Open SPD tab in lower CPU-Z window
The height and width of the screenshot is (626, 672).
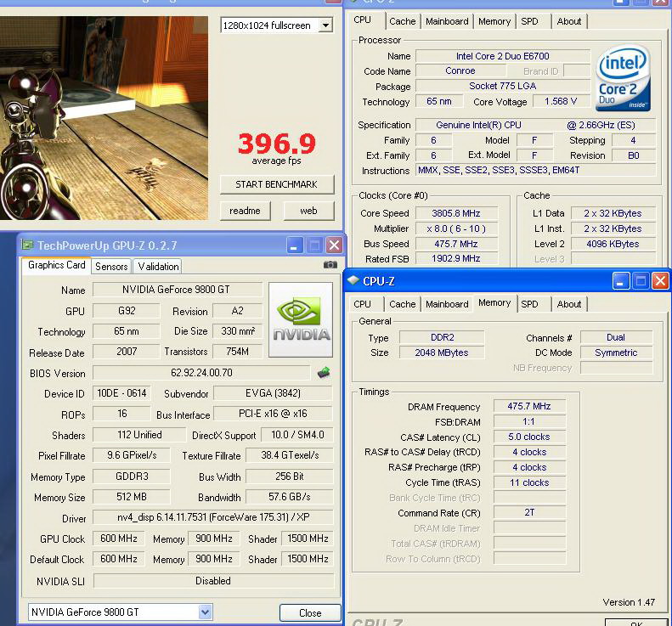tap(530, 304)
